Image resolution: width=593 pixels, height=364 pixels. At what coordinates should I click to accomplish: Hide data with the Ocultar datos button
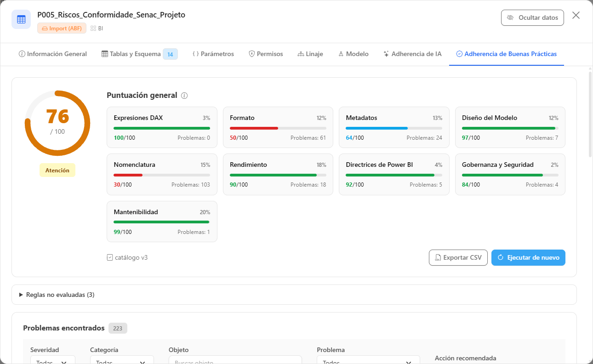pos(532,17)
